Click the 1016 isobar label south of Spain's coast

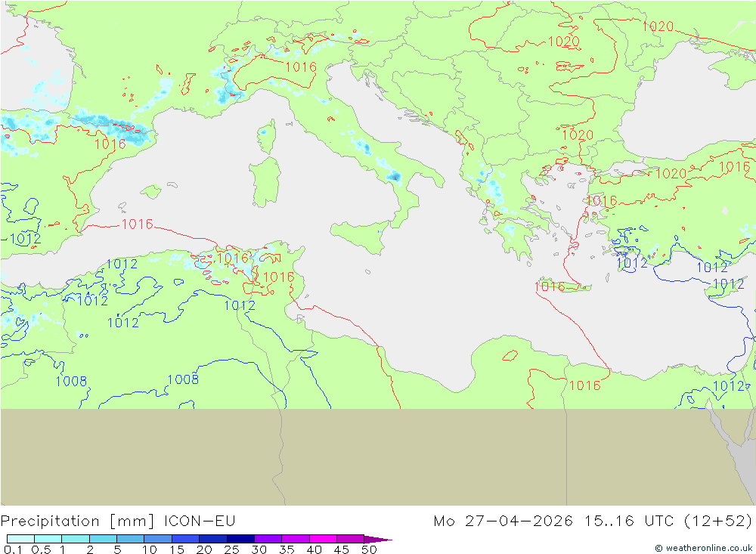pos(138,224)
